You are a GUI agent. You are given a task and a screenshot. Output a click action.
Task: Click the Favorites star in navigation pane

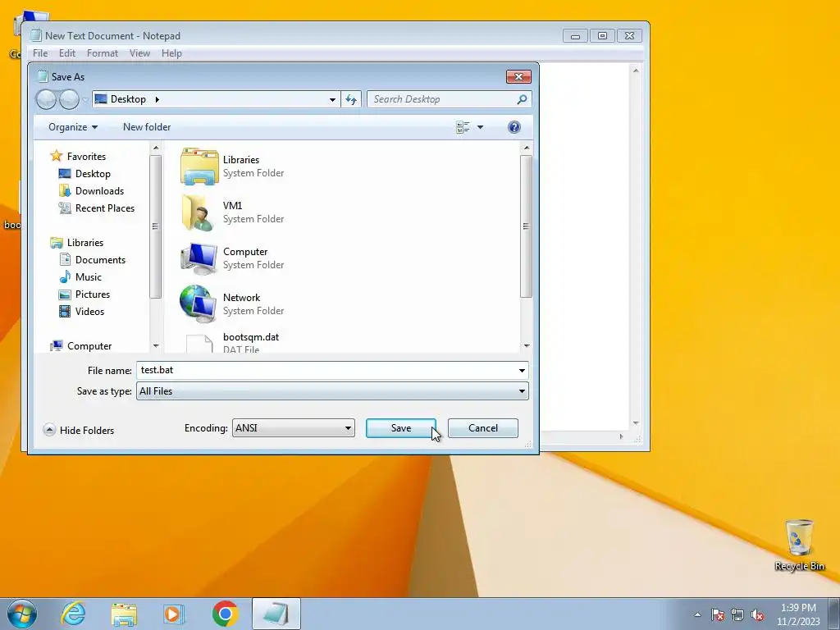pos(57,157)
